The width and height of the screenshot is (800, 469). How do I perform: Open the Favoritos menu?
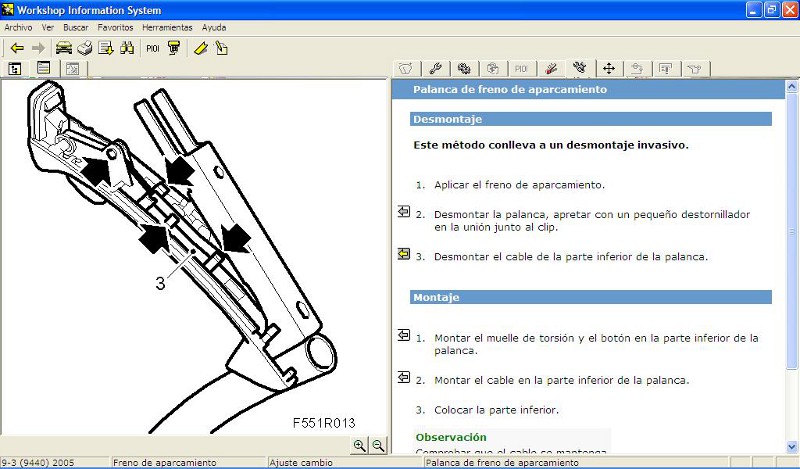(x=115, y=28)
